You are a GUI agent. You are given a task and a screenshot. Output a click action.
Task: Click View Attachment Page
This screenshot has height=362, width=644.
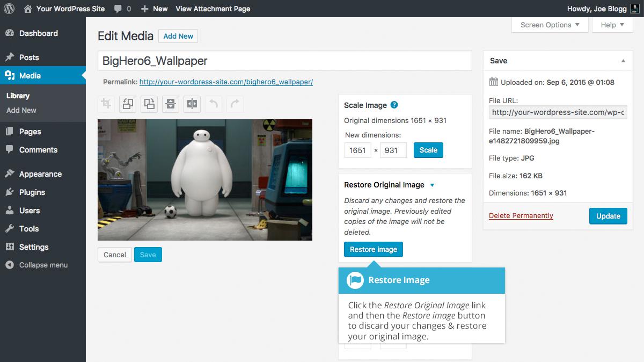click(x=213, y=9)
